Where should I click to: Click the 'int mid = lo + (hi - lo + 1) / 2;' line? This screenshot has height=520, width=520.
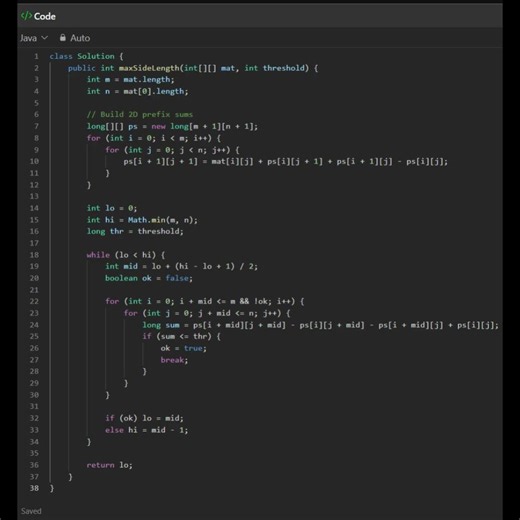(x=181, y=266)
